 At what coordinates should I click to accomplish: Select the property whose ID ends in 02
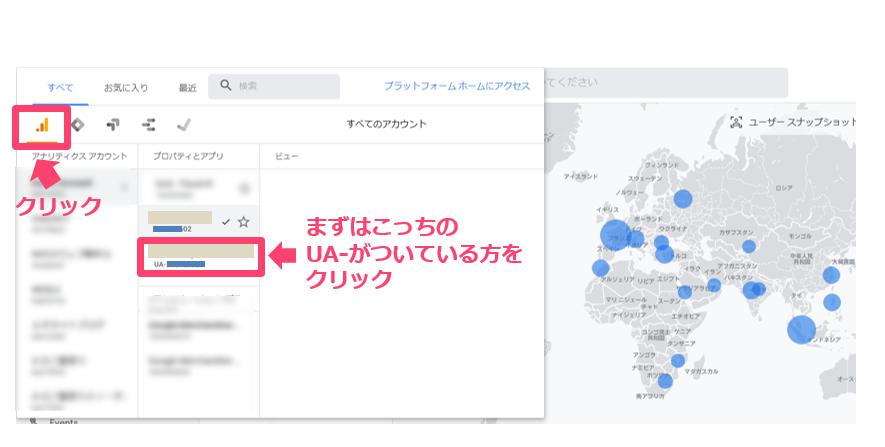[199, 222]
